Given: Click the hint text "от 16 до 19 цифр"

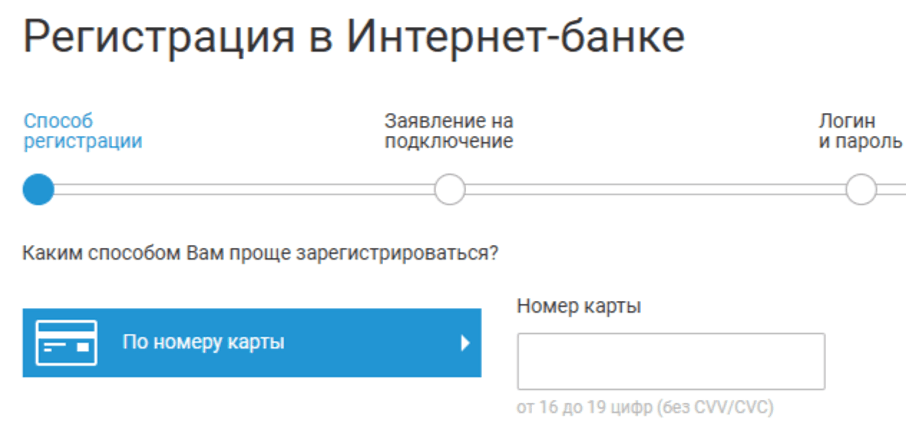Looking at the screenshot, I should coord(585,408).
